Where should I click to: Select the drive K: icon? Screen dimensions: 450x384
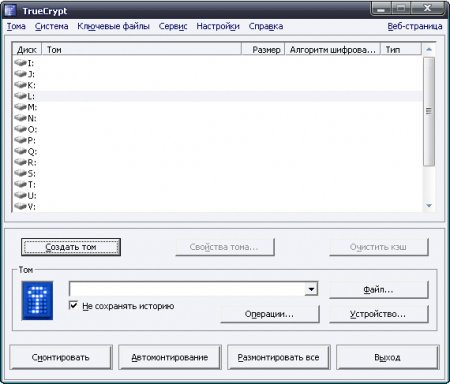point(20,85)
